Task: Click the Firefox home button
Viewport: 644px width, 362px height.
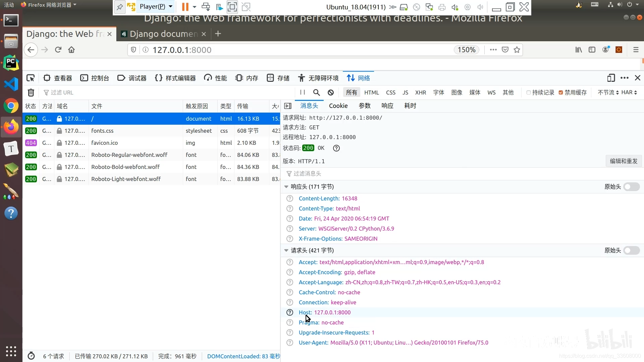Action: 71,50
